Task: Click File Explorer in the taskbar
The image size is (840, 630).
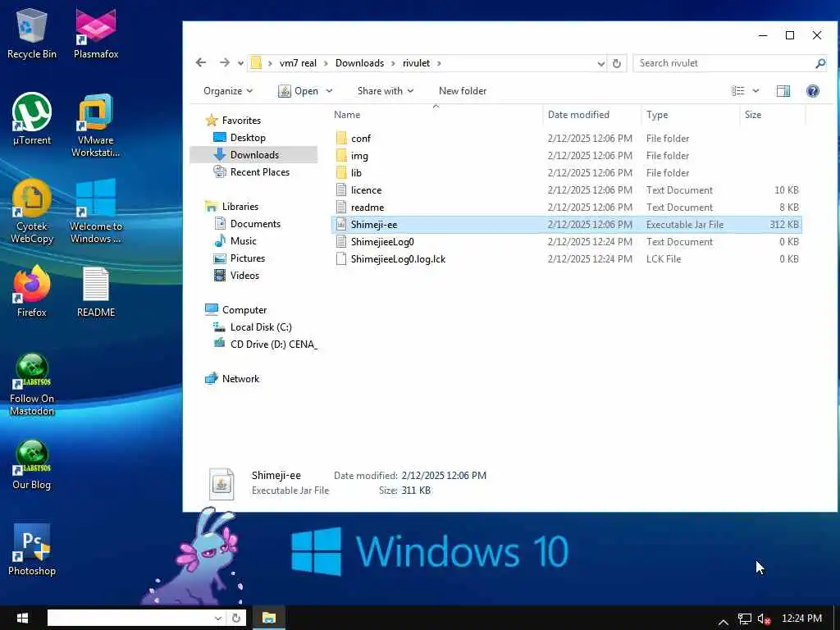Action: point(269,619)
